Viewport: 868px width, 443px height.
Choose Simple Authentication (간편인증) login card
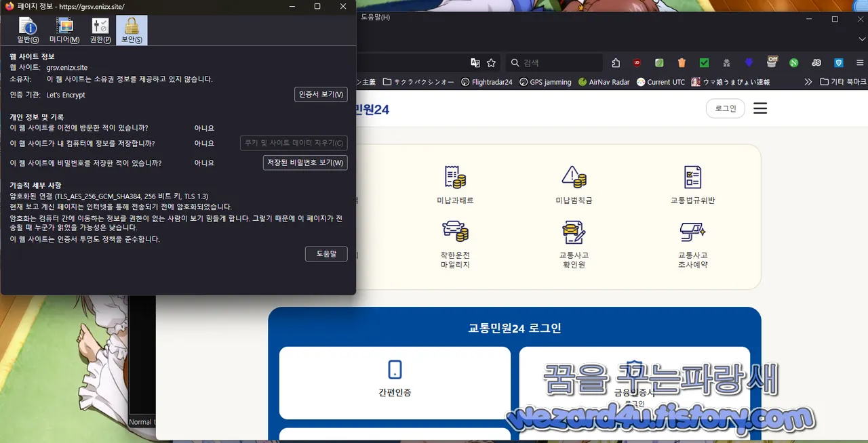(395, 383)
